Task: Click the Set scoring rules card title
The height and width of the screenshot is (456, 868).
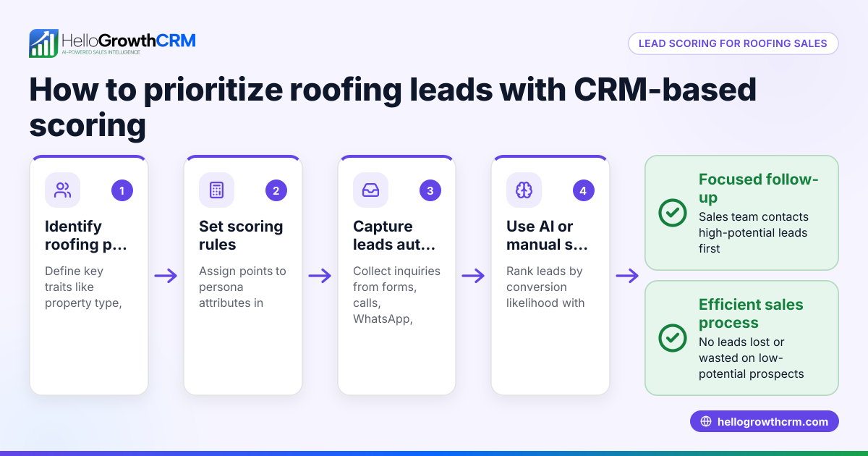Action: [x=241, y=235]
